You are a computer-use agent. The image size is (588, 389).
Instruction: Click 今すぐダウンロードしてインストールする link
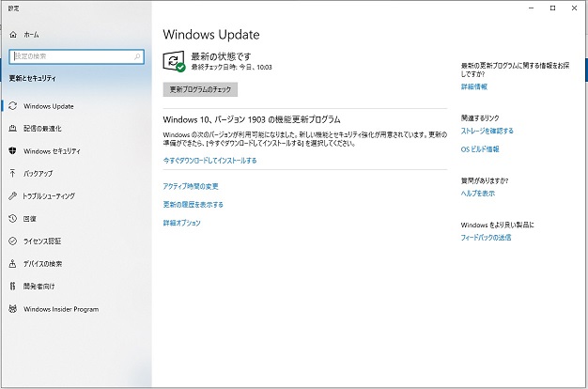(x=210, y=161)
